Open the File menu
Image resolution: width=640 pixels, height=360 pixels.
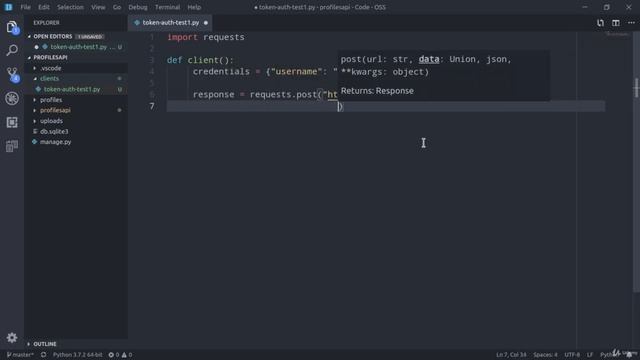(x=25, y=7)
